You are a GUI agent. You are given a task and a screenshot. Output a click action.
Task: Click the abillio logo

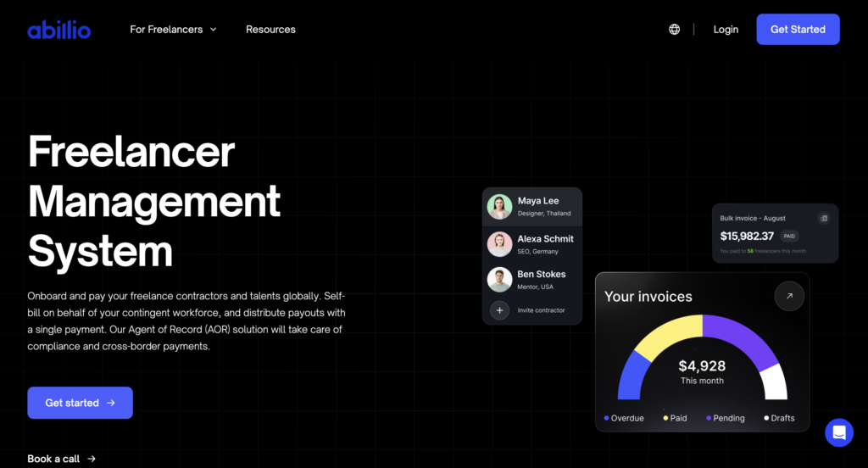pyautogui.click(x=58, y=30)
